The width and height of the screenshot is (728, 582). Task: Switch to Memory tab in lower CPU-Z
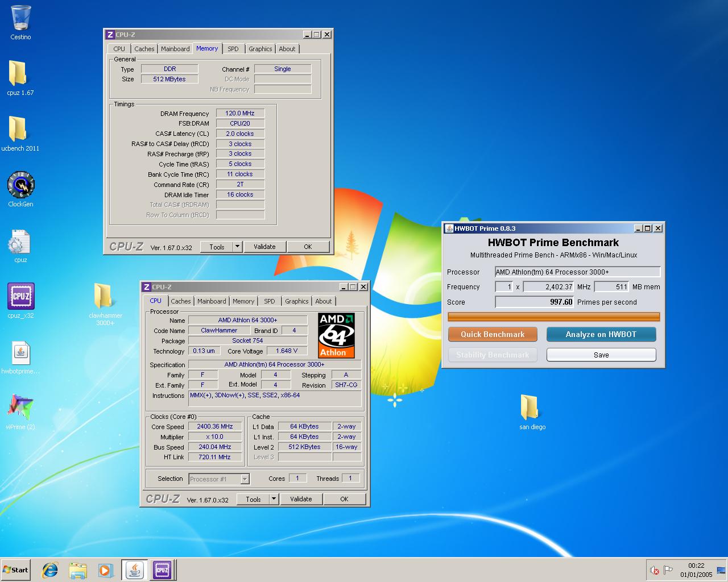tap(243, 301)
